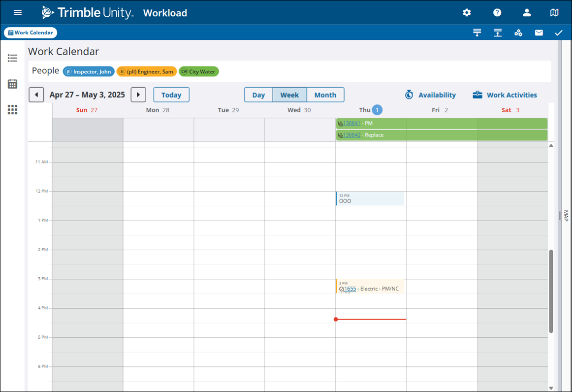This screenshot has width=572, height=392.
Task: Go to the previous week arrow
Action: click(36, 95)
